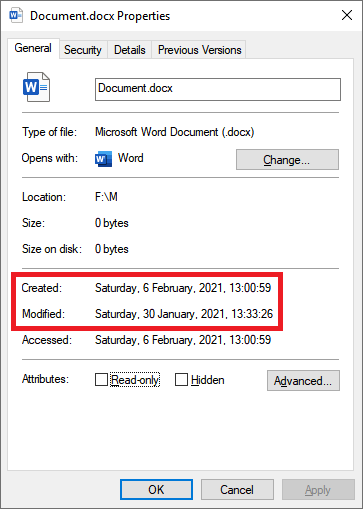The width and height of the screenshot is (363, 509).
Task: Click the Size value 0 bytes
Action: click(112, 223)
